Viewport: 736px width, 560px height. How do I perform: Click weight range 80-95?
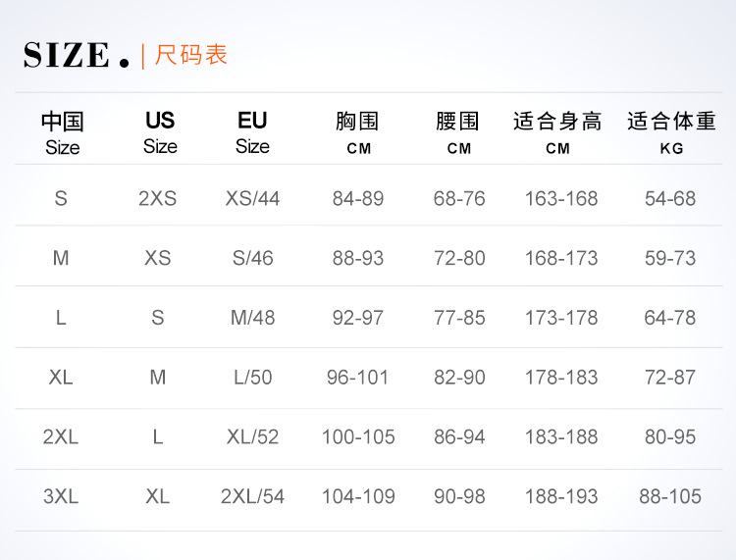(x=670, y=437)
